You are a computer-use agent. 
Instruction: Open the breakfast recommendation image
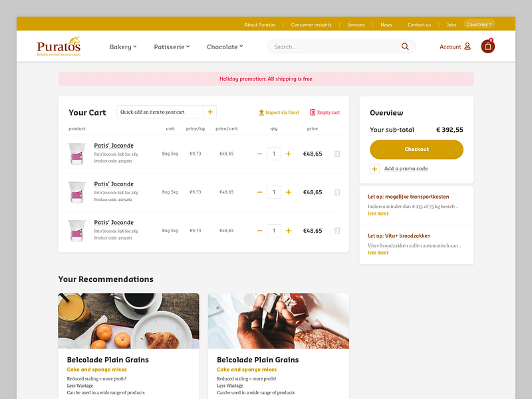[x=128, y=321]
